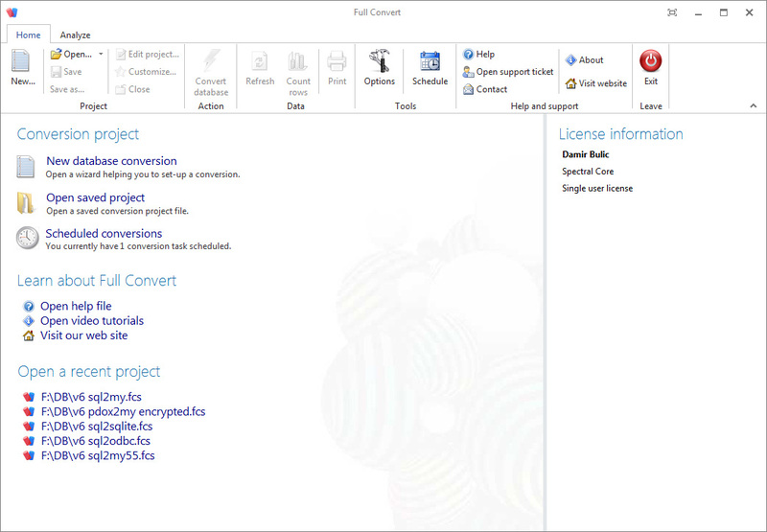Choose Save as in Project group
The height and width of the screenshot is (532, 767).
66,89
